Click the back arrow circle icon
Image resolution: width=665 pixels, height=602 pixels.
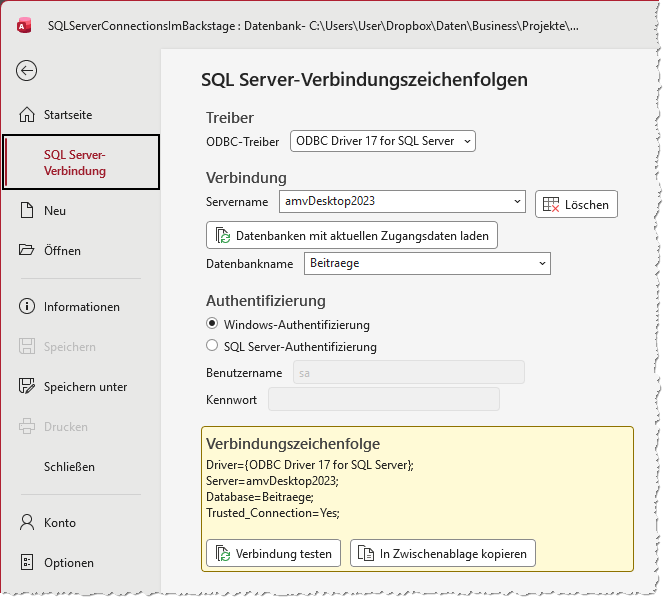[26, 70]
